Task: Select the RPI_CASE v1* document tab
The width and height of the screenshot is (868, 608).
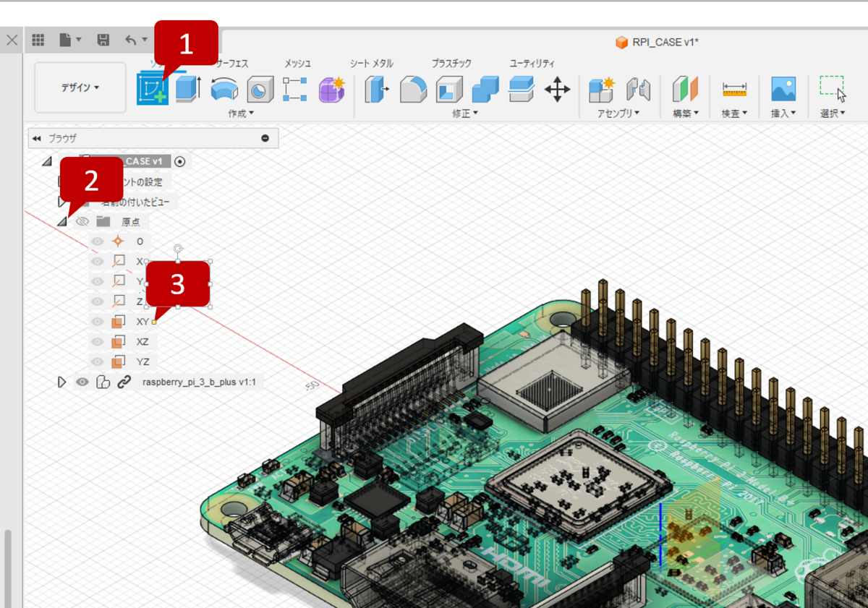Action: click(x=658, y=42)
